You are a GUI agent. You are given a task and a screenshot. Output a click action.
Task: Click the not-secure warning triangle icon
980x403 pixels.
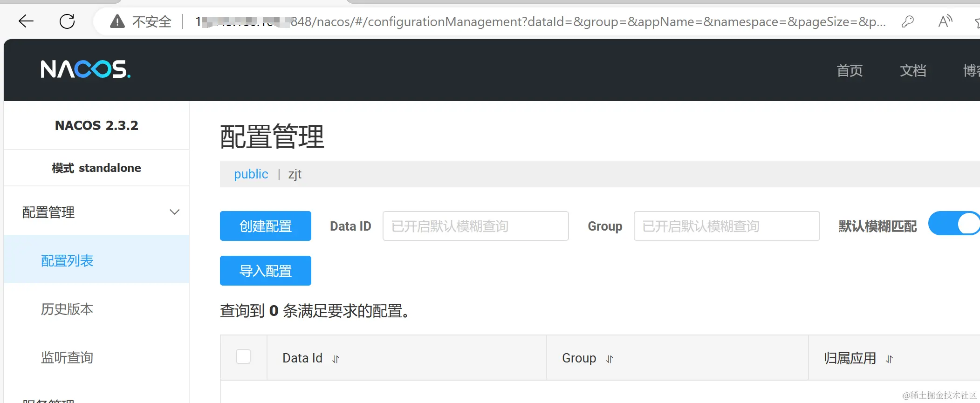pos(117,21)
